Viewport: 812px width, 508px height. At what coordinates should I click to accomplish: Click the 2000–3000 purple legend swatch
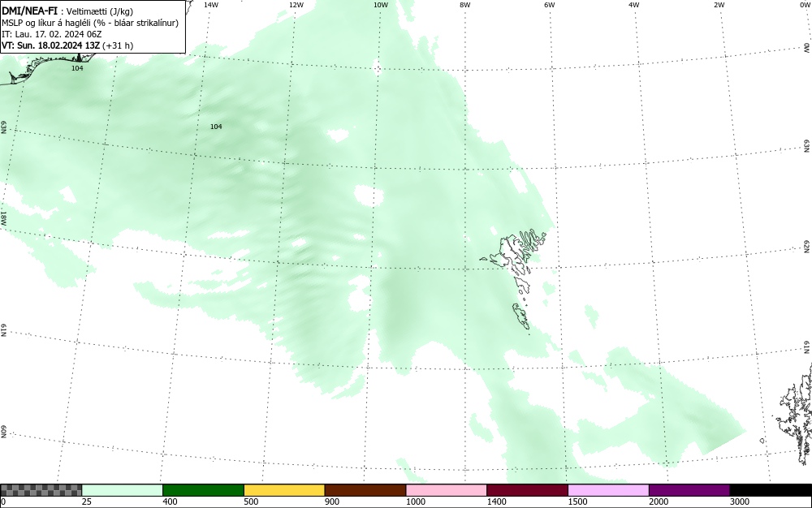pyautogui.click(x=689, y=490)
